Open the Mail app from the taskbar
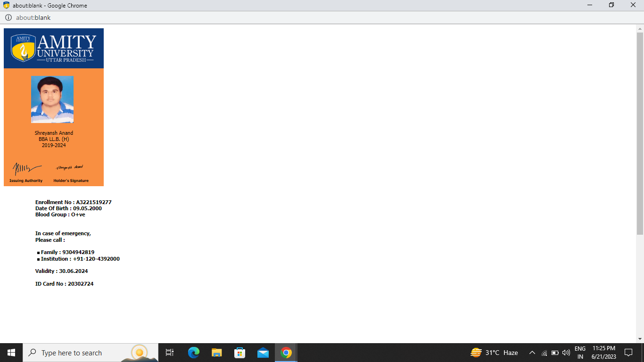Image resolution: width=644 pixels, height=362 pixels. coord(263,353)
